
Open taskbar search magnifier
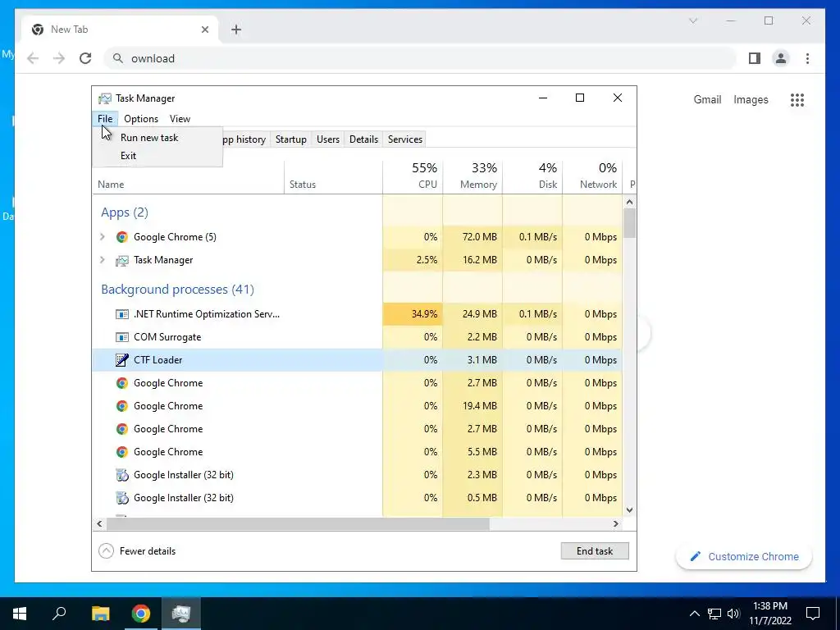pos(59,614)
